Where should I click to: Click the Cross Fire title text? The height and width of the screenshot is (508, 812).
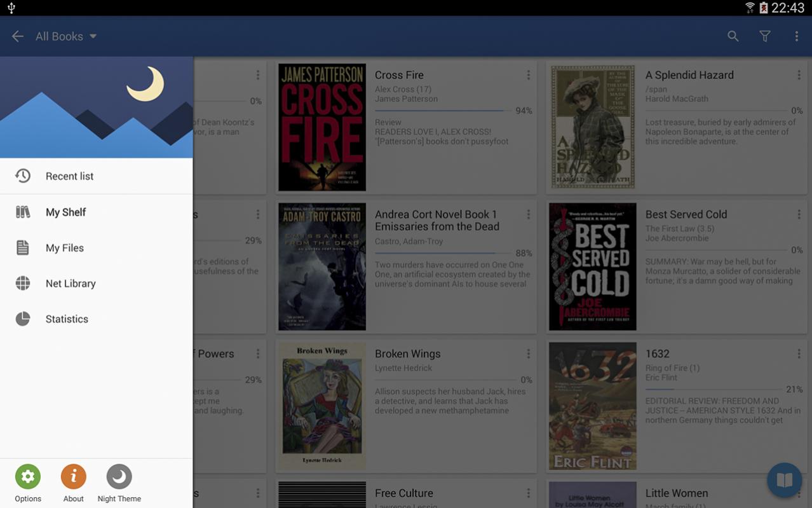pyautogui.click(x=399, y=75)
